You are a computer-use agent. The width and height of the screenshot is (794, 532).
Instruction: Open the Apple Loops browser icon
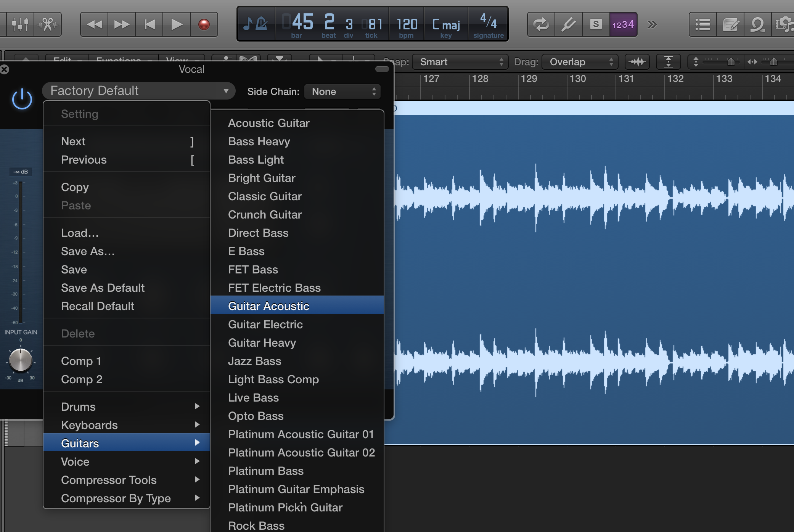[x=757, y=24]
